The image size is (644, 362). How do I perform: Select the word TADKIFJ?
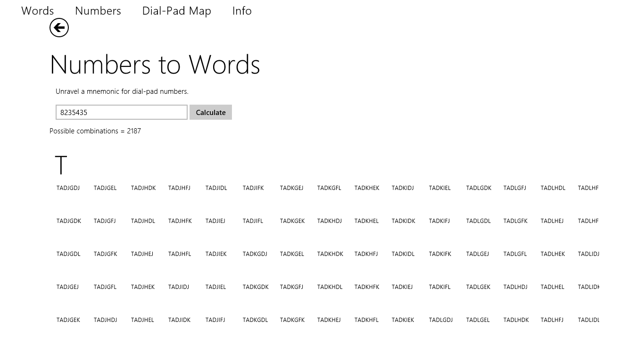pyautogui.click(x=439, y=221)
